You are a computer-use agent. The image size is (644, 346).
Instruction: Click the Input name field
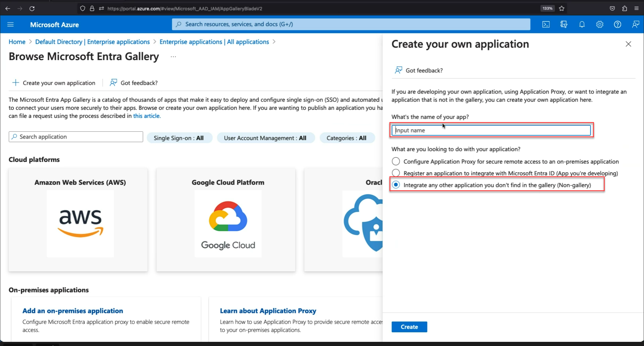pyautogui.click(x=491, y=130)
